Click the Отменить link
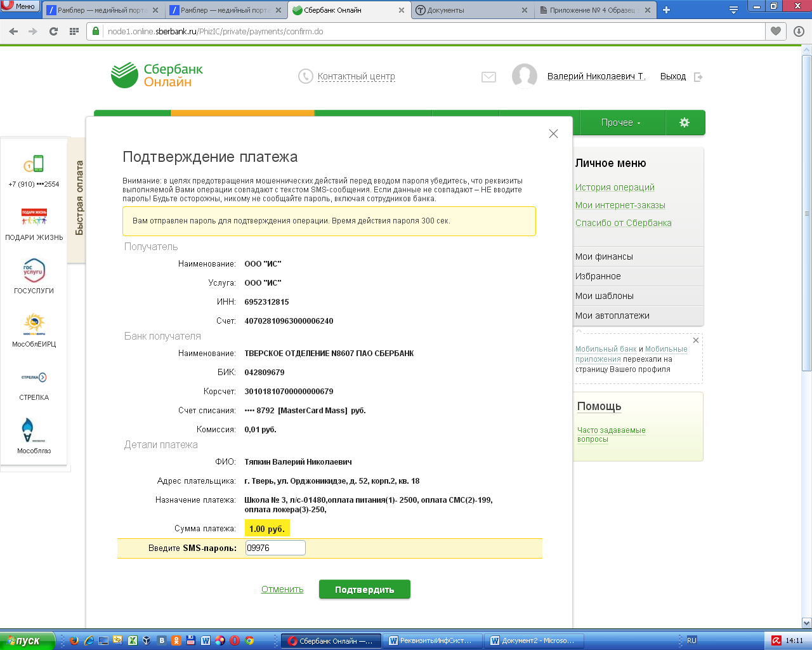812x650 pixels. pos(282,589)
